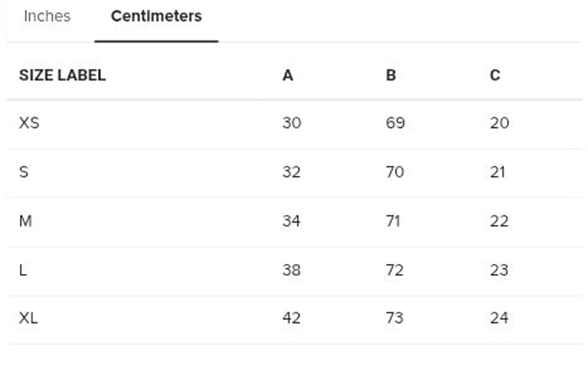Click value 73 in XL row
The width and height of the screenshot is (588, 385).
tap(394, 318)
